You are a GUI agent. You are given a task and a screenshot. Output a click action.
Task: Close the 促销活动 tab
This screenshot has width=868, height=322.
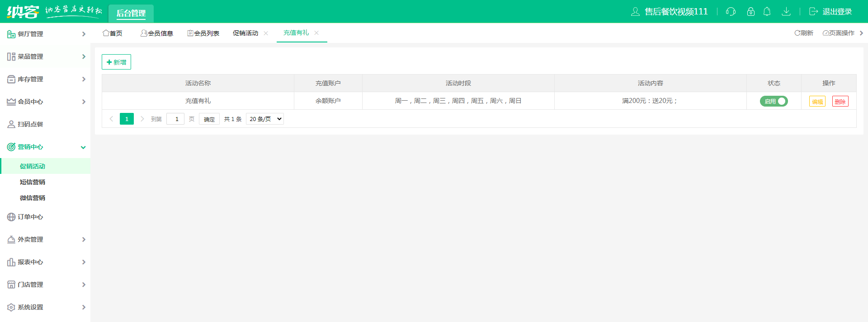point(266,33)
